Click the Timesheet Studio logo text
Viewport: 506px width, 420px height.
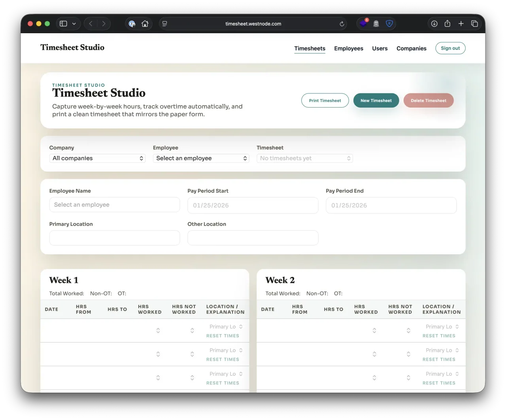coord(72,47)
